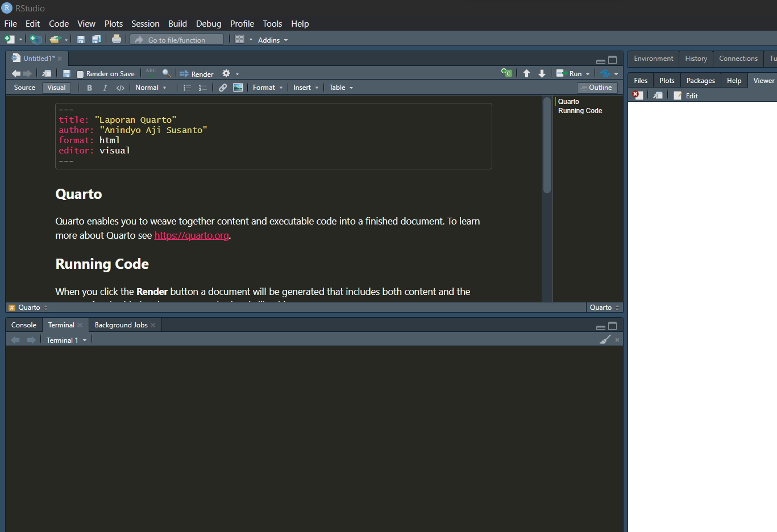
Task: Create a new R project
Action: pyautogui.click(x=35, y=39)
